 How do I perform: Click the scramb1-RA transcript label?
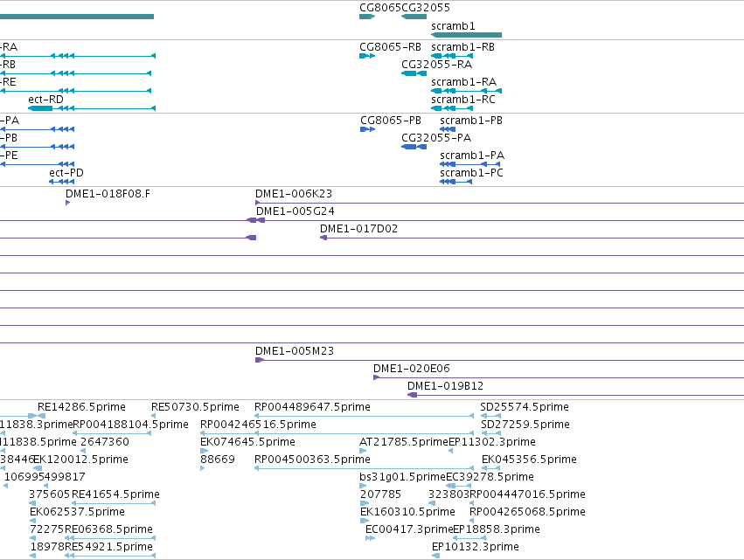pyautogui.click(x=463, y=82)
